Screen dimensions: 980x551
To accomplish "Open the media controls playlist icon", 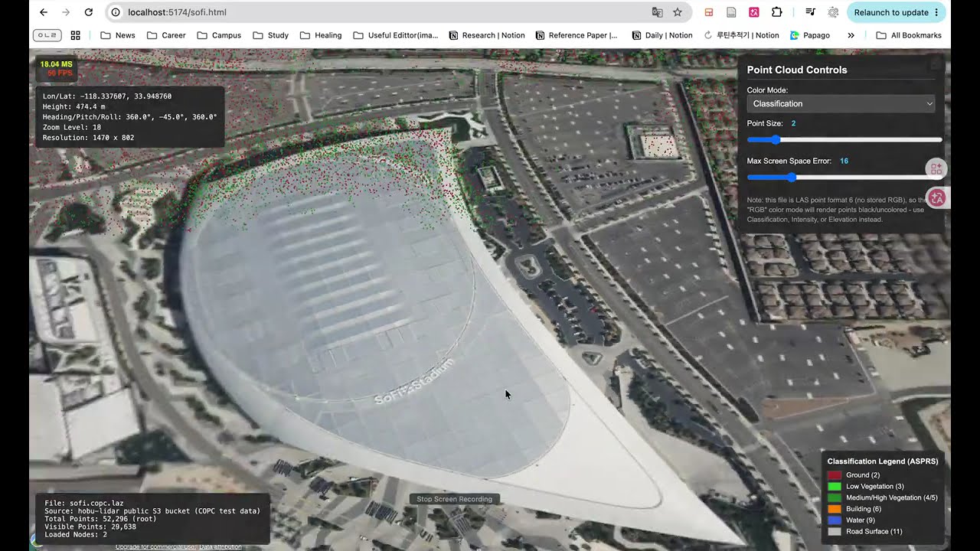I will click(811, 12).
